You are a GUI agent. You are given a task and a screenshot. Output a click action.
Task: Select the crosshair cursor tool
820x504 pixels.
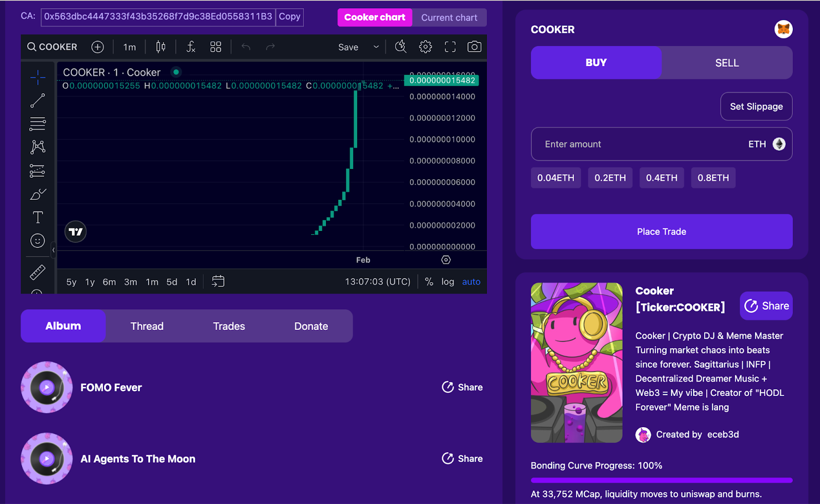click(37, 78)
